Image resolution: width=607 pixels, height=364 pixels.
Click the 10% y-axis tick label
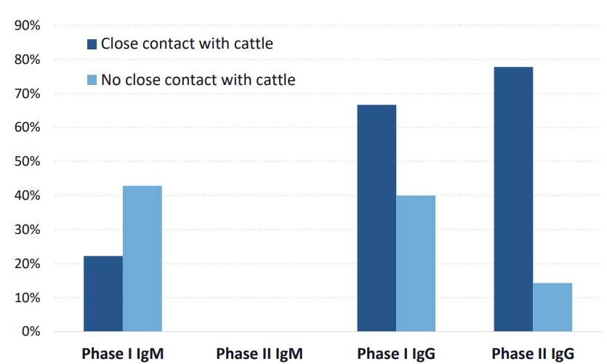[x=28, y=298]
